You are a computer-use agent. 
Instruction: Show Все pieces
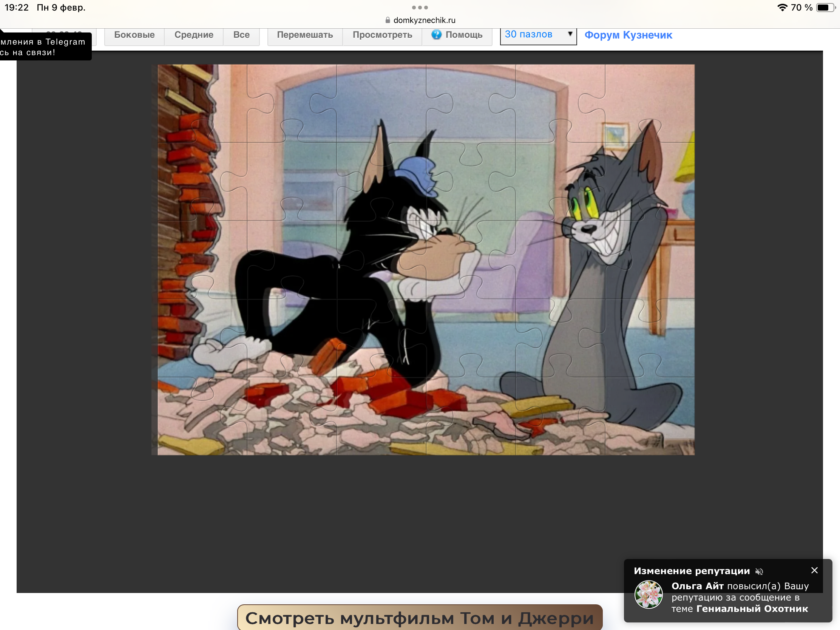pos(241,35)
